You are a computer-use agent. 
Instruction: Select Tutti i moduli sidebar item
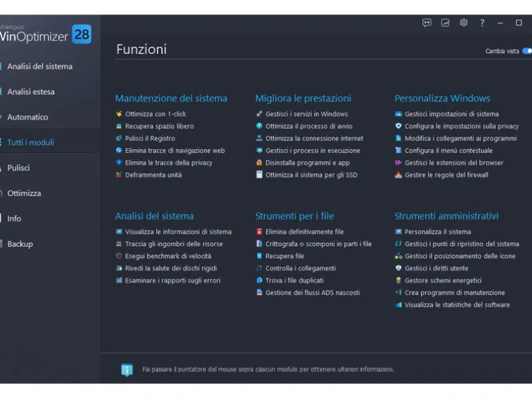(30, 142)
